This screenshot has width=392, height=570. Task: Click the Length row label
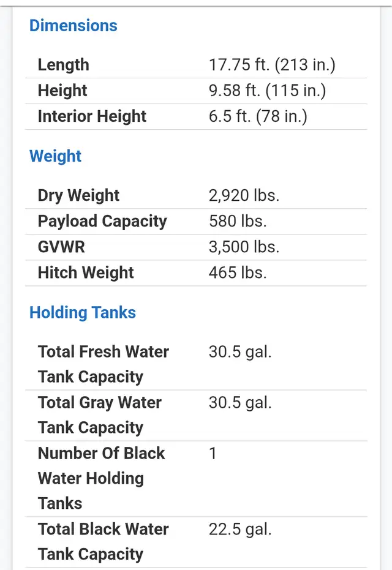[x=64, y=65]
